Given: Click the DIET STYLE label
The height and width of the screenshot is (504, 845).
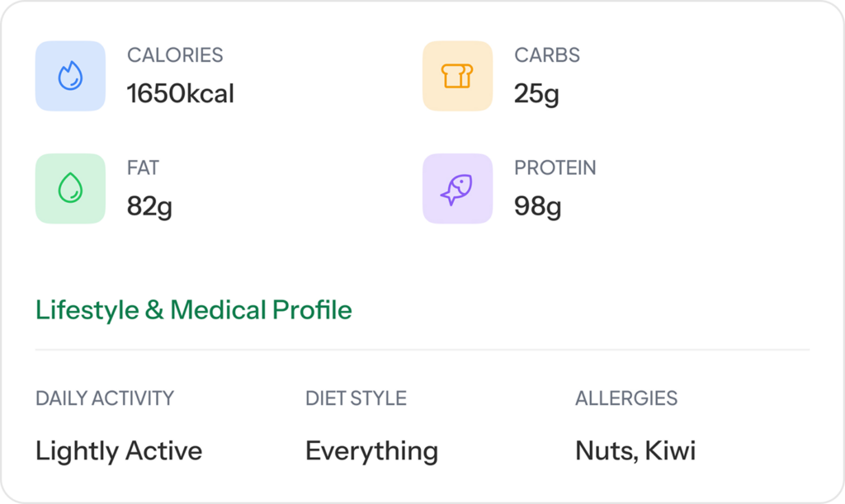Looking at the screenshot, I should [x=356, y=398].
